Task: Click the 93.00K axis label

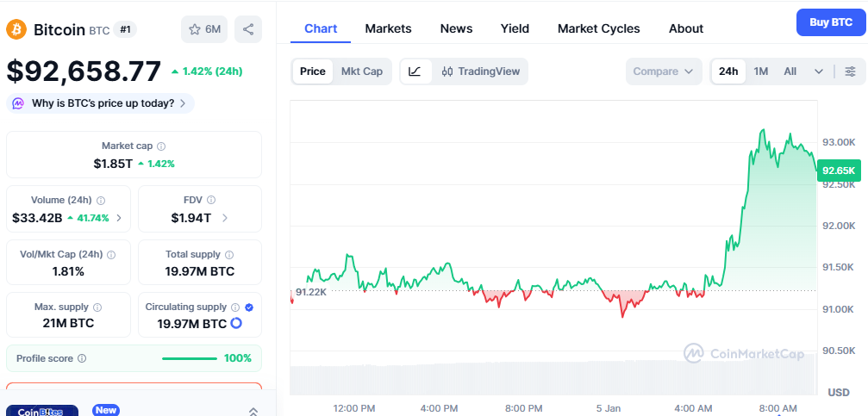Action: (x=838, y=142)
